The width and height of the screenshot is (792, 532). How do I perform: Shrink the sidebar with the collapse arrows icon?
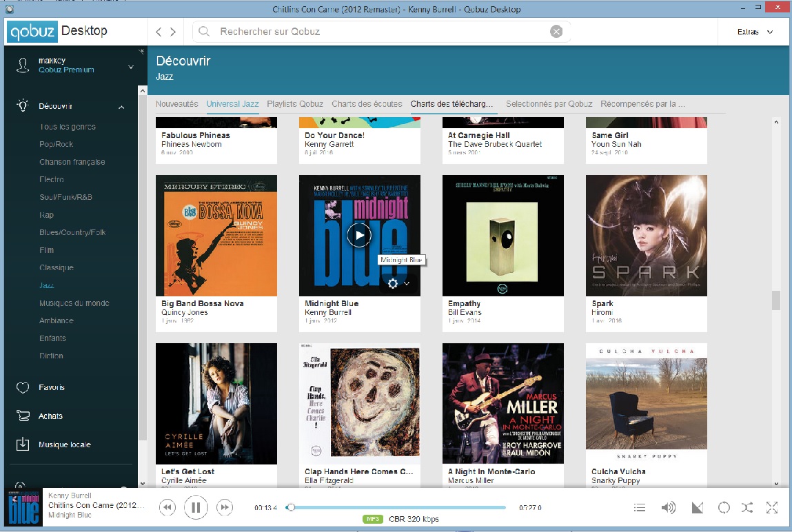141,51
